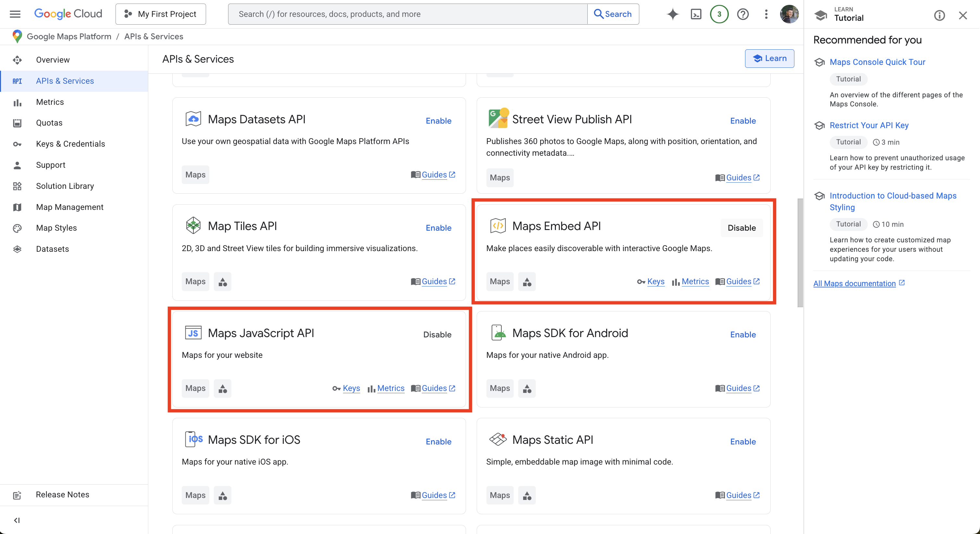Disable the Maps JavaScript API
Image resolution: width=980 pixels, height=534 pixels.
(437, 335)
